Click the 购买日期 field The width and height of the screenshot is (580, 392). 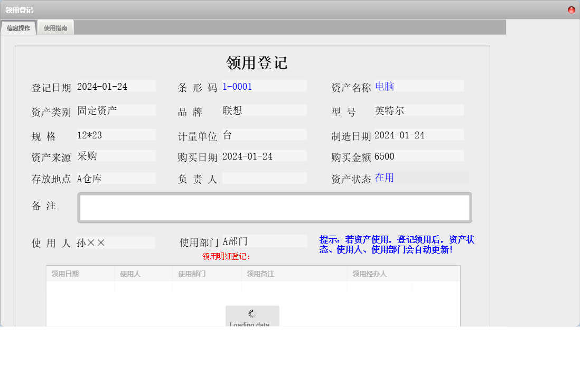(264, 155)
